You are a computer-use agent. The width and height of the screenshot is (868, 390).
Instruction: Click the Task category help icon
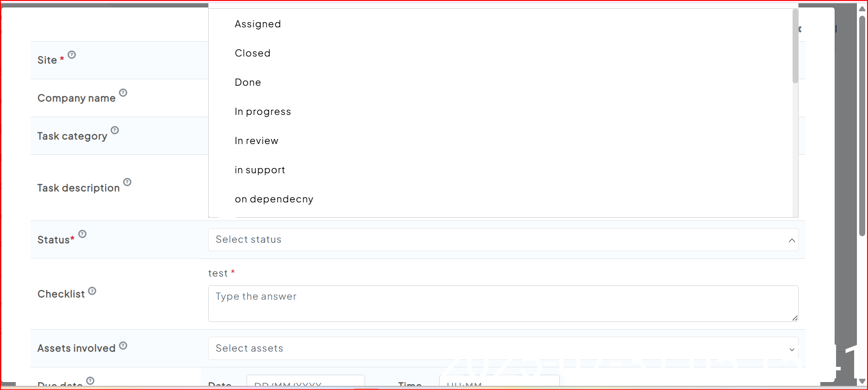coord(115,130)
